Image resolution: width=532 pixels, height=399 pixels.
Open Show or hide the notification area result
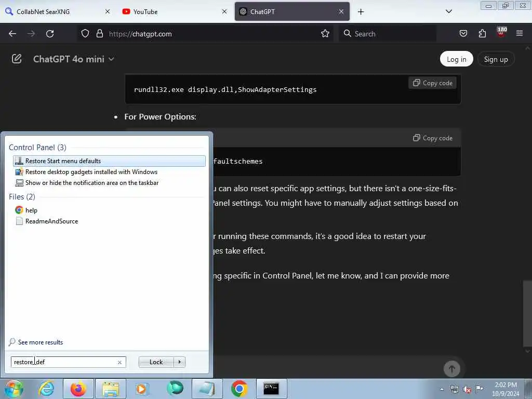pos(109,182)
